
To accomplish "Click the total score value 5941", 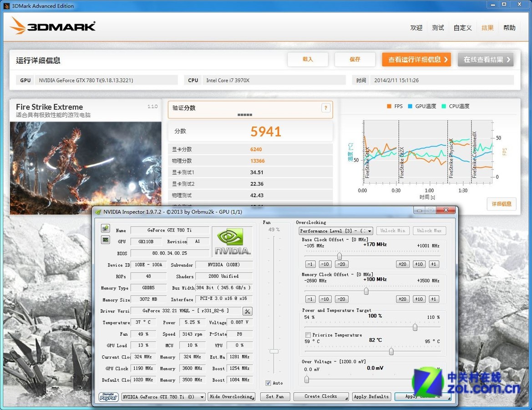I will (266, 132).
